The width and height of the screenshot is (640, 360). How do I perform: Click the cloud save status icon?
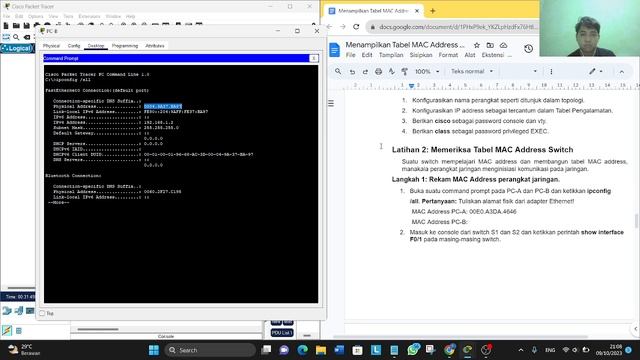tap(503, 45)
